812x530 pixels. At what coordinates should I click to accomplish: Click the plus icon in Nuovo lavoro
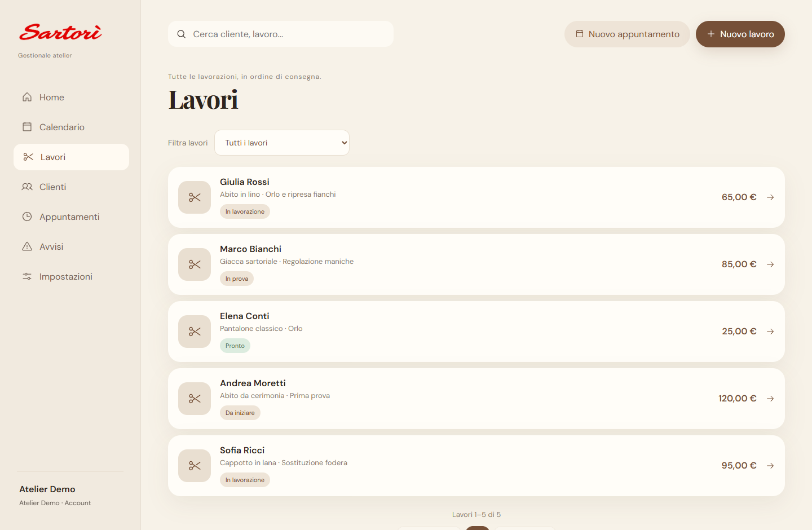coord(711,34)
